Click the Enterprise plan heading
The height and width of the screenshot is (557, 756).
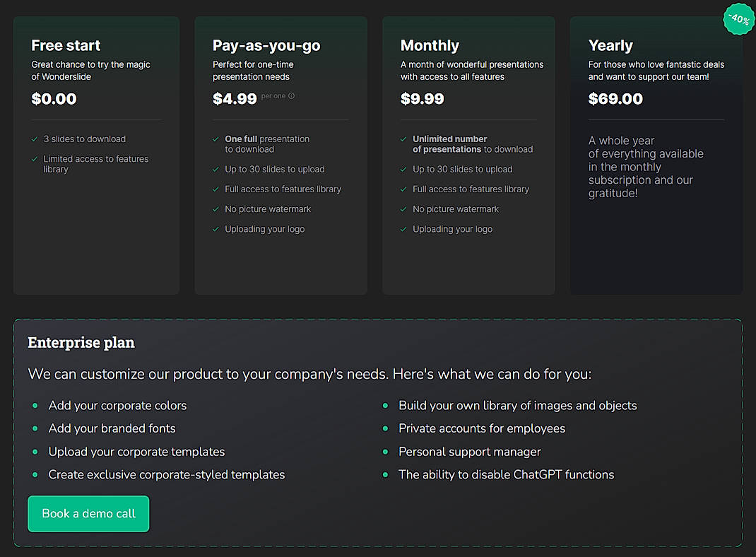coord(81,342)
